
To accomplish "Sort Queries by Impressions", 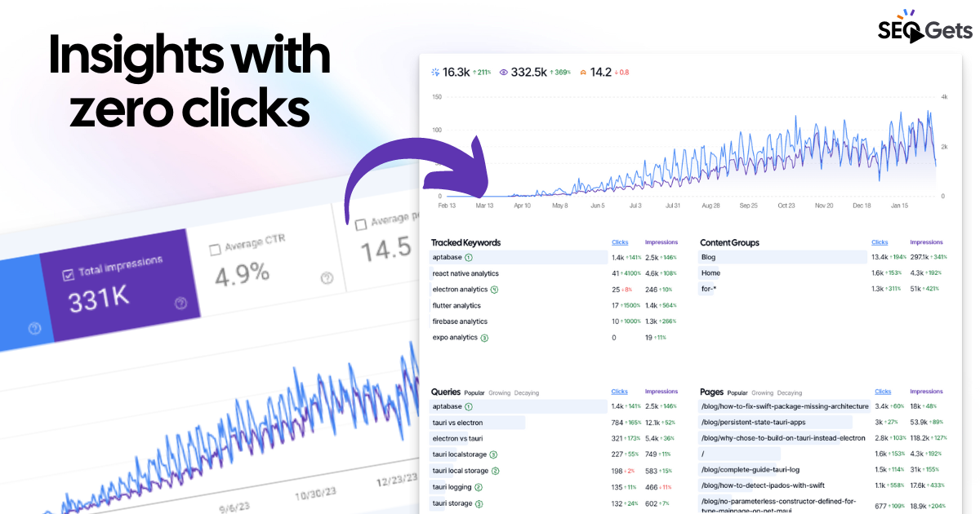I will point(661,392).
